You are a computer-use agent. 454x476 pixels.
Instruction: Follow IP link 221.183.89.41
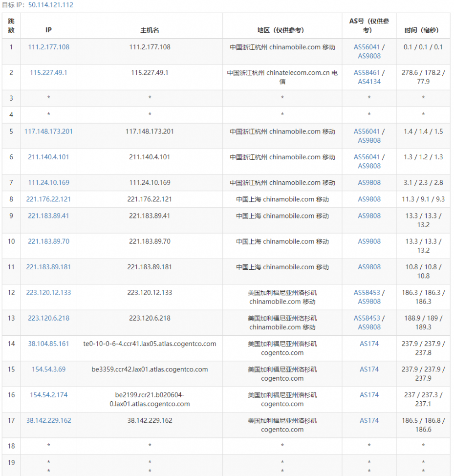(48, 216)
